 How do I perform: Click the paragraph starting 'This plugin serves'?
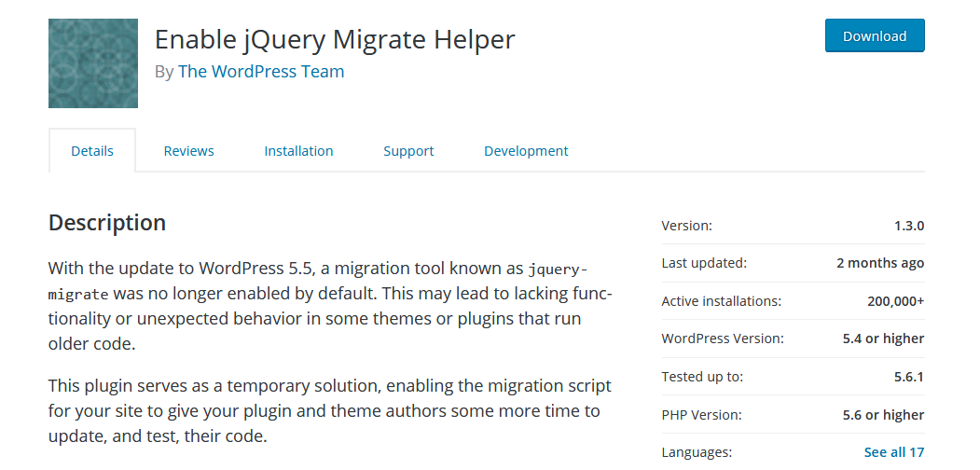pos(329,410)
